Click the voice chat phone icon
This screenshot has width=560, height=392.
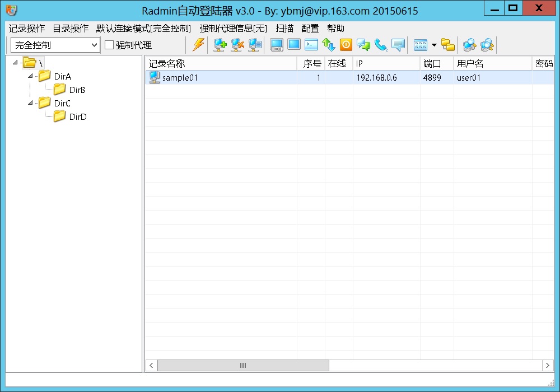[381, 45]
